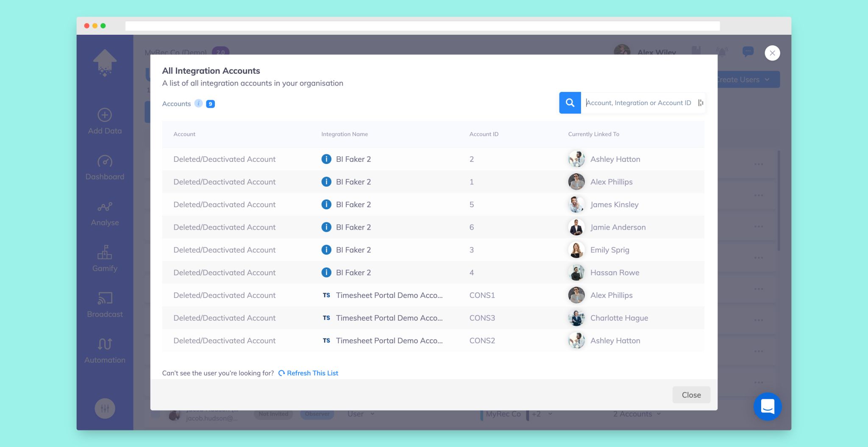Open the Add Data sidebar icon

105,115
